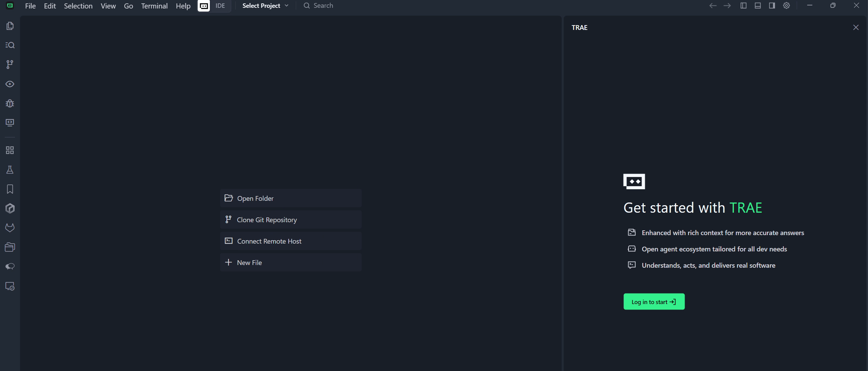The image size is (868, 371).
Task: Open the Testing flask icon
Action: 10,170
